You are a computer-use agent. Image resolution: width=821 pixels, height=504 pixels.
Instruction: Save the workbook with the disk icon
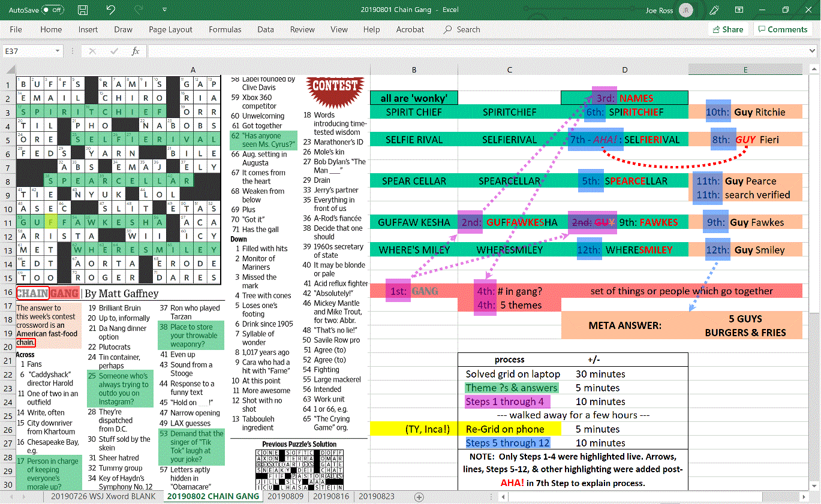83,10
